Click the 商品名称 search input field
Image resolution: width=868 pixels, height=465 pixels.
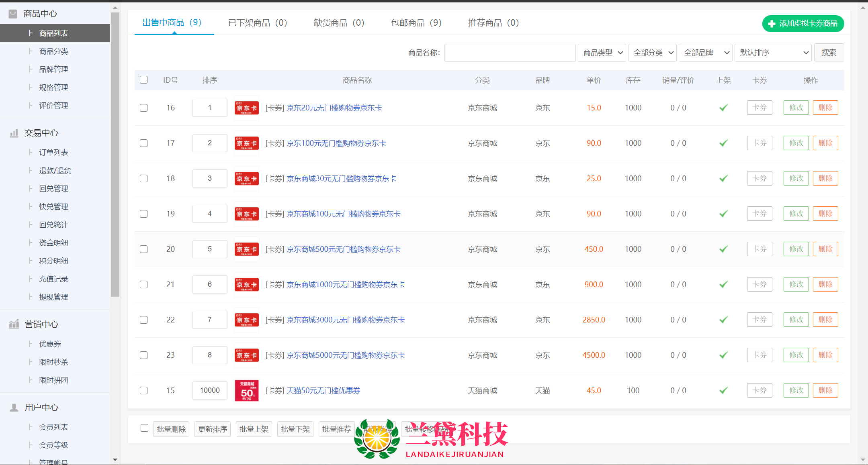tap(510, 53)
